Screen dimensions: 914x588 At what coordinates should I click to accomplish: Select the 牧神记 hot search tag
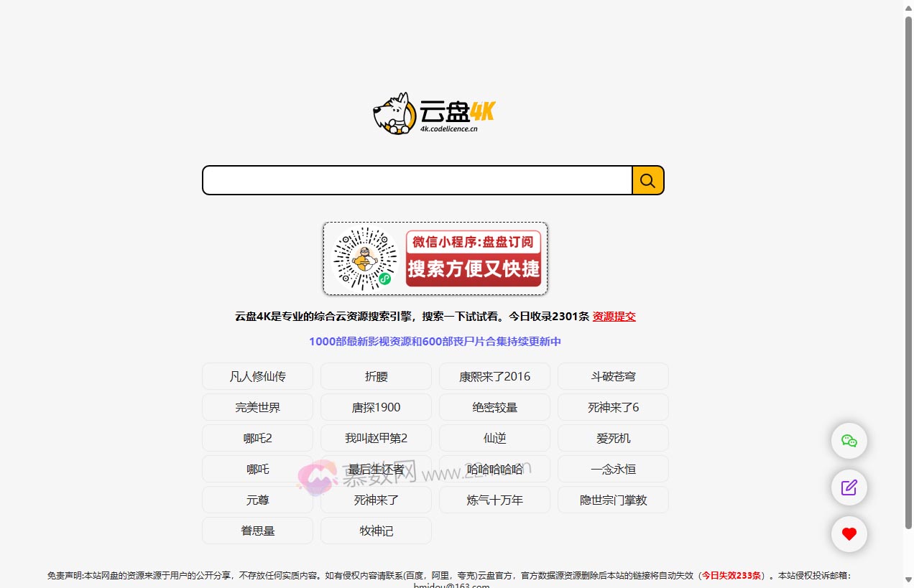click(x=376, y=530)
